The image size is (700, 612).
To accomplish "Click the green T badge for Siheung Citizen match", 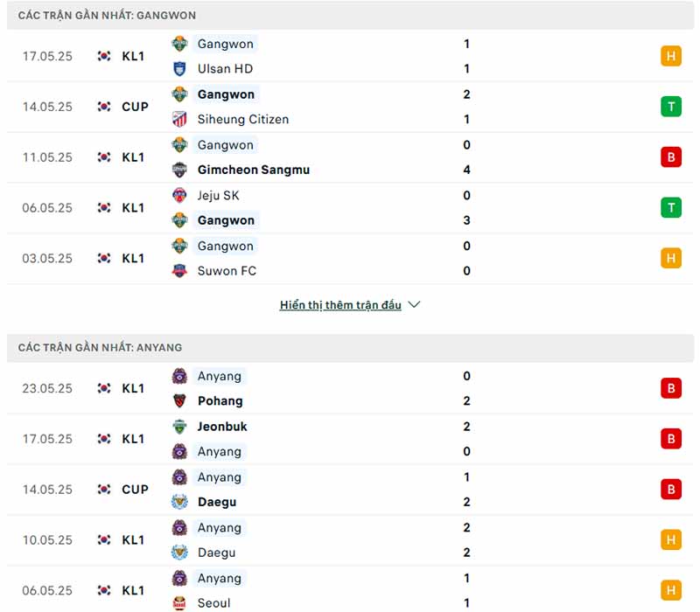I will tap(671, 107).
